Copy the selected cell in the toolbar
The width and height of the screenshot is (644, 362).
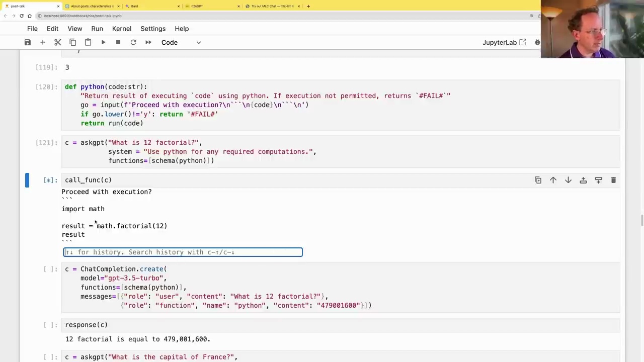(73, 42)
